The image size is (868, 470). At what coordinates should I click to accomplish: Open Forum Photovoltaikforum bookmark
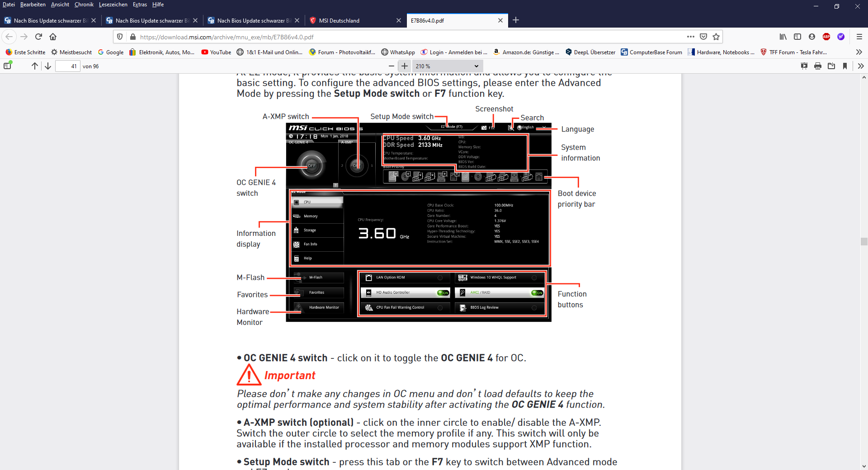click(342, 52)
